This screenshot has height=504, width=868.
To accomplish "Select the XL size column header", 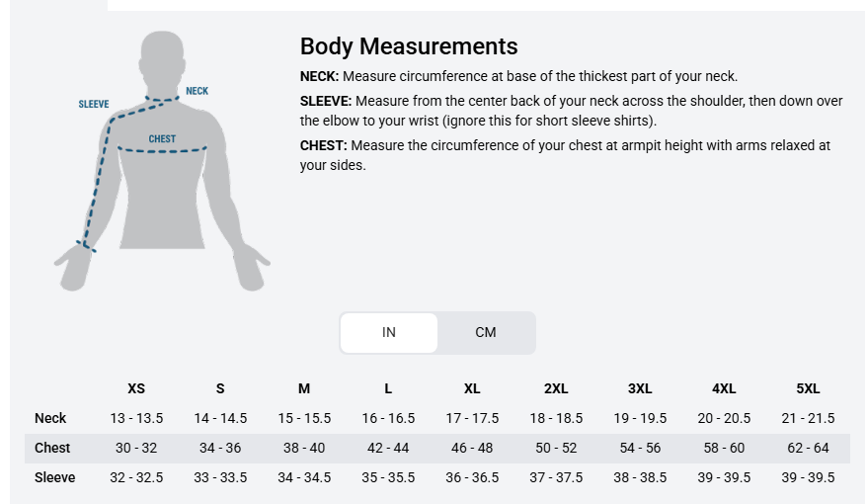I will [x=472, y=388].
